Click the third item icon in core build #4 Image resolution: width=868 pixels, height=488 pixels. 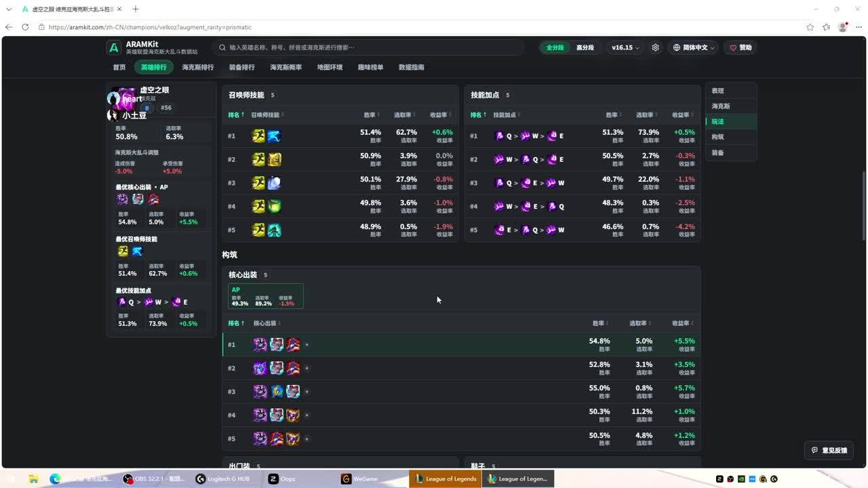click(x=293, y=415)
